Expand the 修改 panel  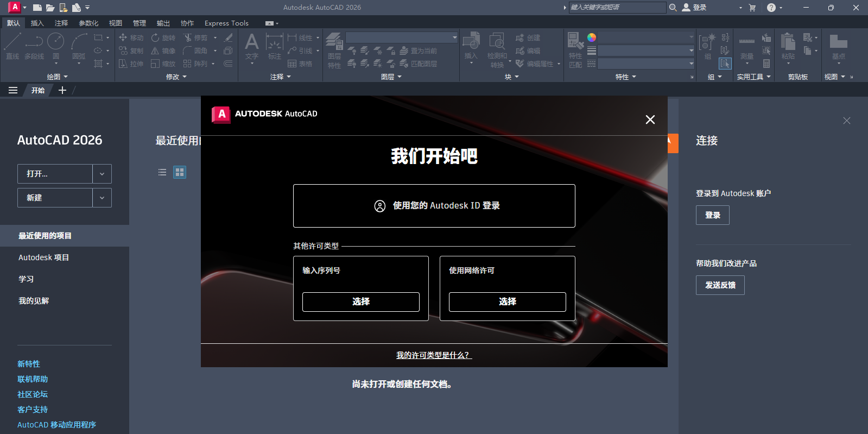click(x=176, y=77)
